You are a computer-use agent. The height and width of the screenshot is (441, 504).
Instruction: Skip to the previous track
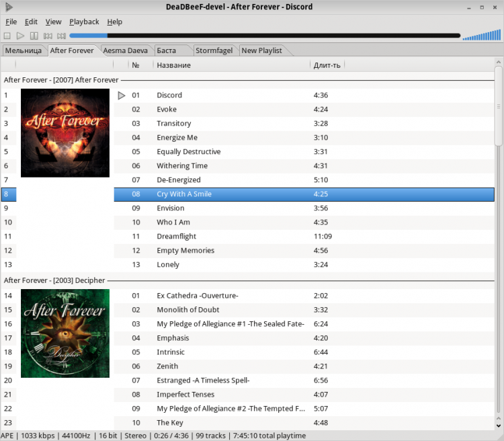(48, 36)
